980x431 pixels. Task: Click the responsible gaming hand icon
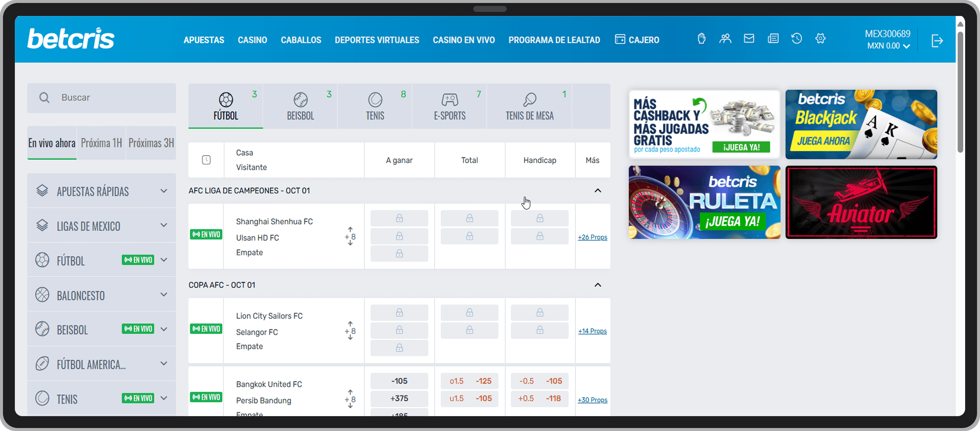[x=702, y=38]
